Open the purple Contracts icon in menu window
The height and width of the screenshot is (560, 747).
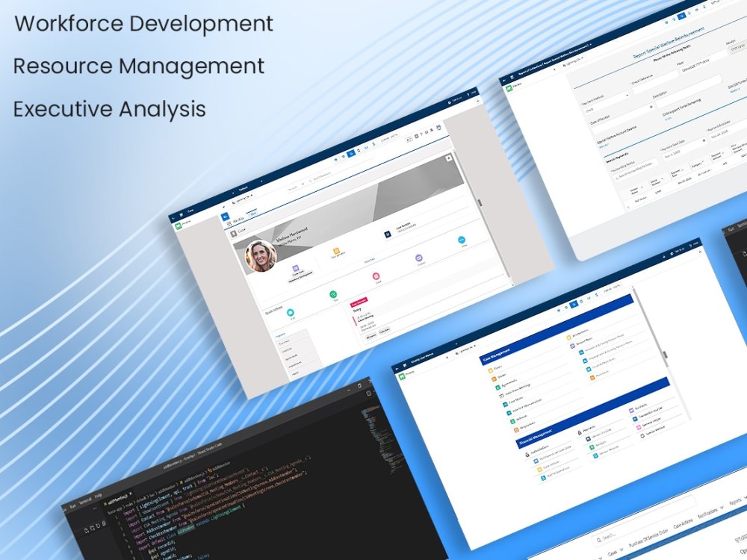(x=631, y=411)
